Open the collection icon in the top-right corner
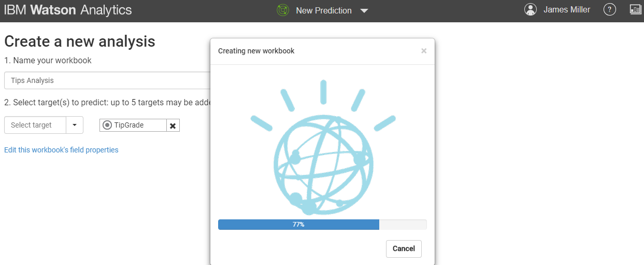644x265 pixels. coord(636,10)
